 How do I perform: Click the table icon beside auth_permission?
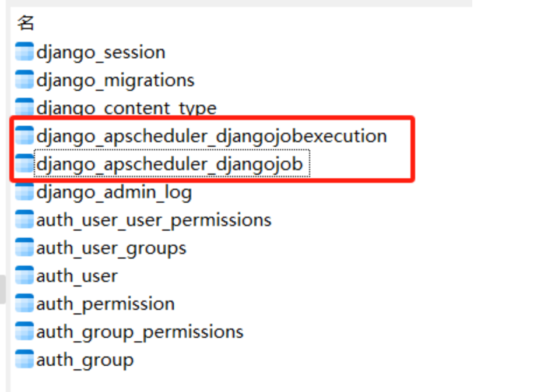click(24, 303)
